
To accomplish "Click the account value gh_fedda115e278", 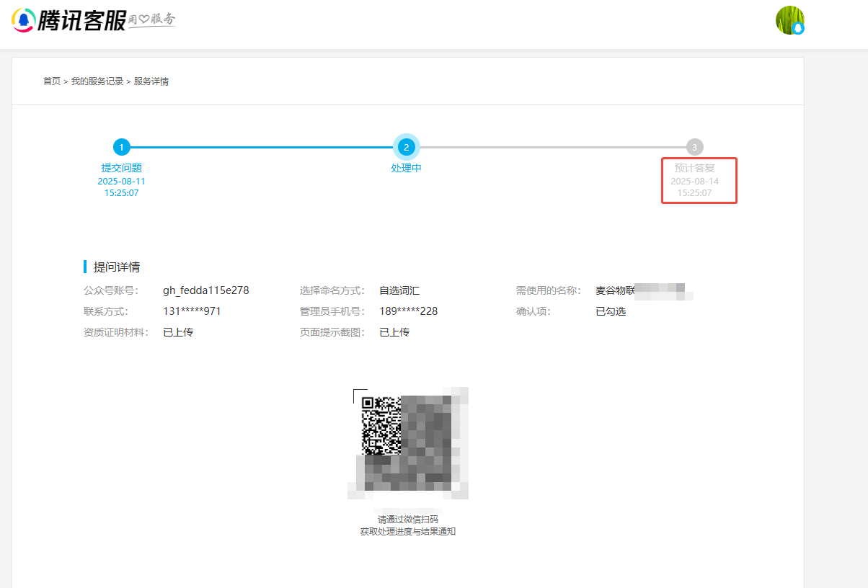I will [206, 290].
